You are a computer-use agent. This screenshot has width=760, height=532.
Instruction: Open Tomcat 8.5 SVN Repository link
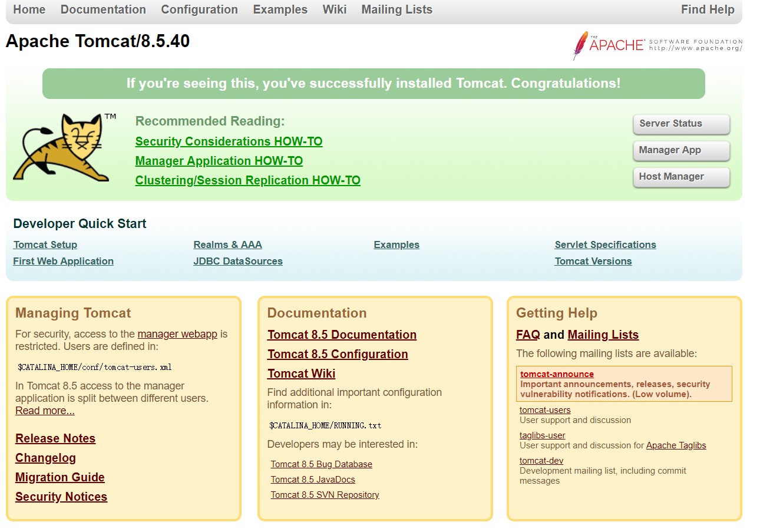coord(325,495)
